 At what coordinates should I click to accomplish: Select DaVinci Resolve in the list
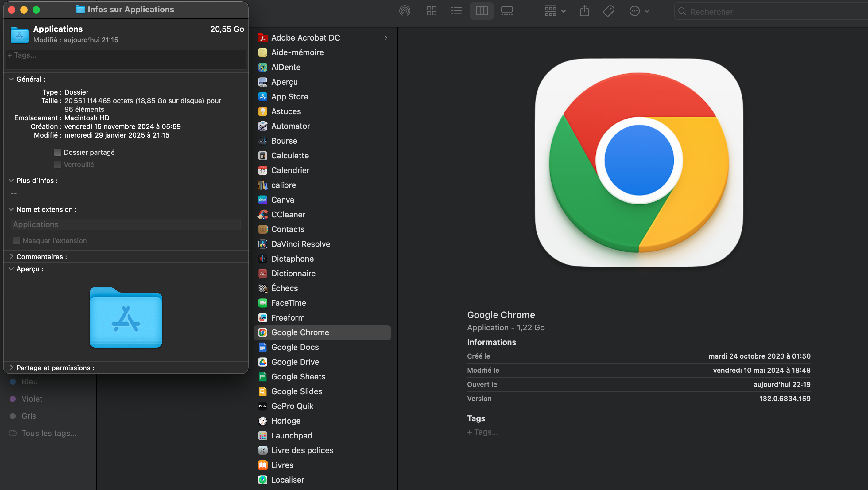tap(300, 244)
